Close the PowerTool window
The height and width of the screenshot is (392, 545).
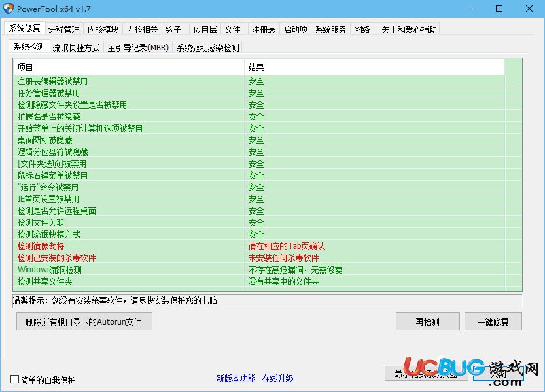[529, 9]
